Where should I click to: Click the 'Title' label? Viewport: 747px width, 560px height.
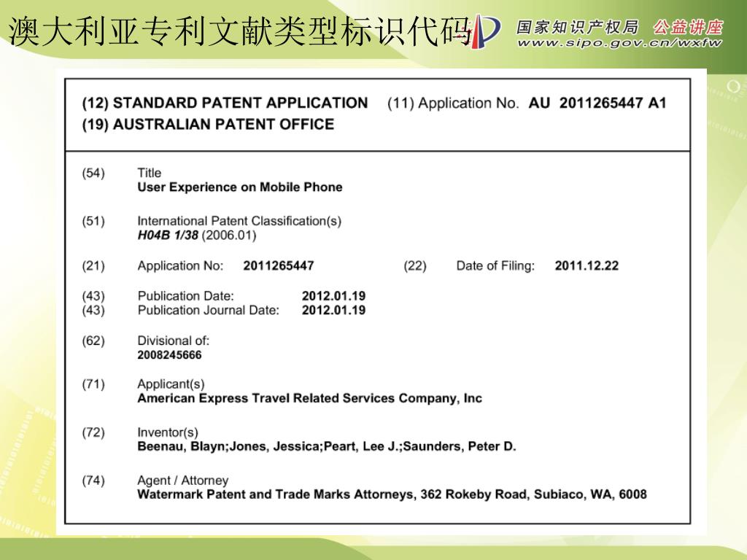[149, 173]
